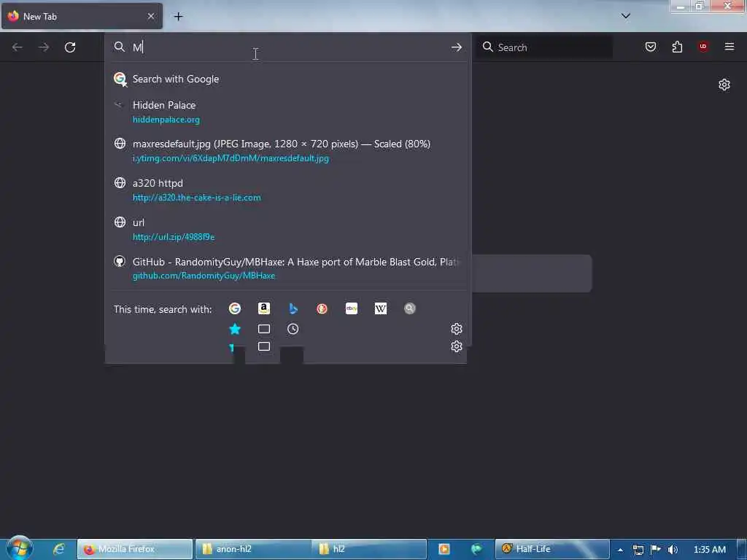747x560 pixels.
Task: Search this time with Wikipedia
Action: (x=381, y=308)
